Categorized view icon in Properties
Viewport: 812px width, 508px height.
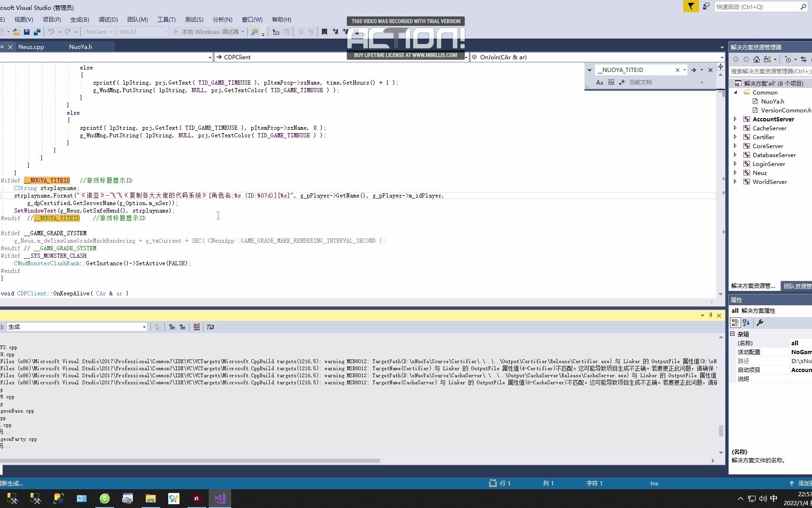point(735,323)
